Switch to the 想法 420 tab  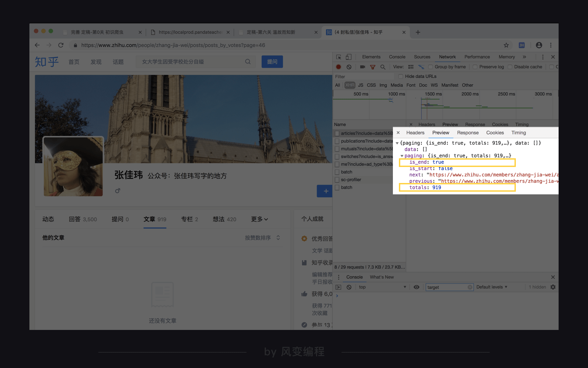click(225, 219)
